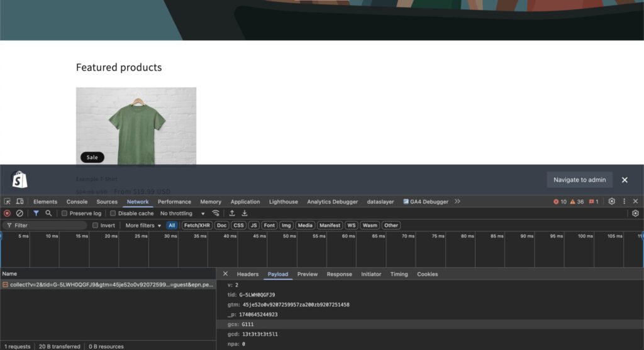Toggle the network filter funnel icon

[x=36, y=214]
